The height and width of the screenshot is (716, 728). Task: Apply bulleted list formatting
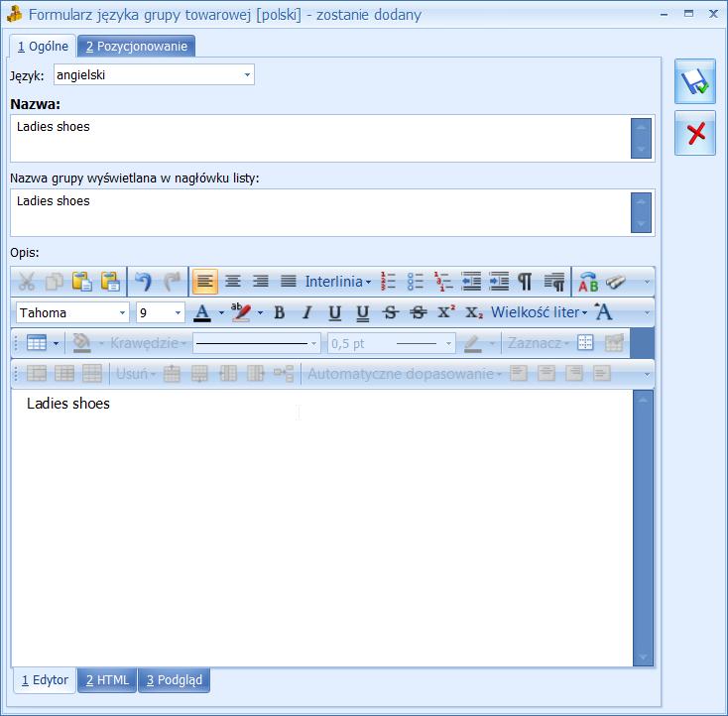[416, 282]
